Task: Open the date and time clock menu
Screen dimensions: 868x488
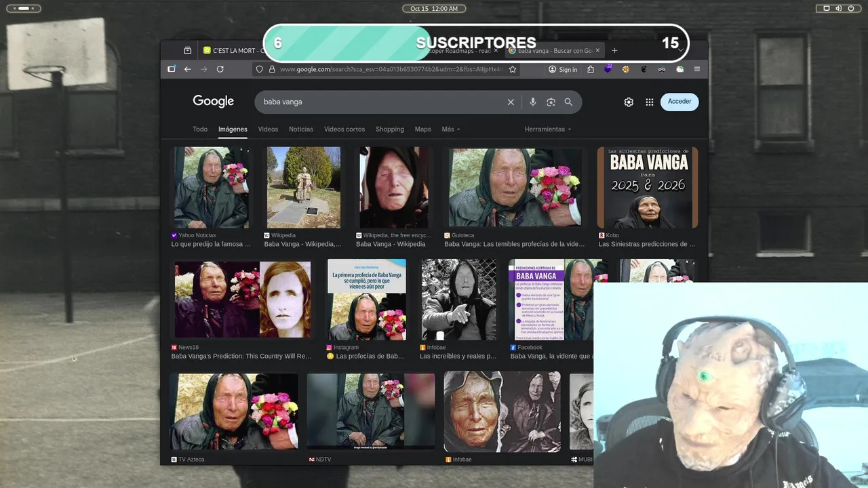Action: (x=434, y=8)
